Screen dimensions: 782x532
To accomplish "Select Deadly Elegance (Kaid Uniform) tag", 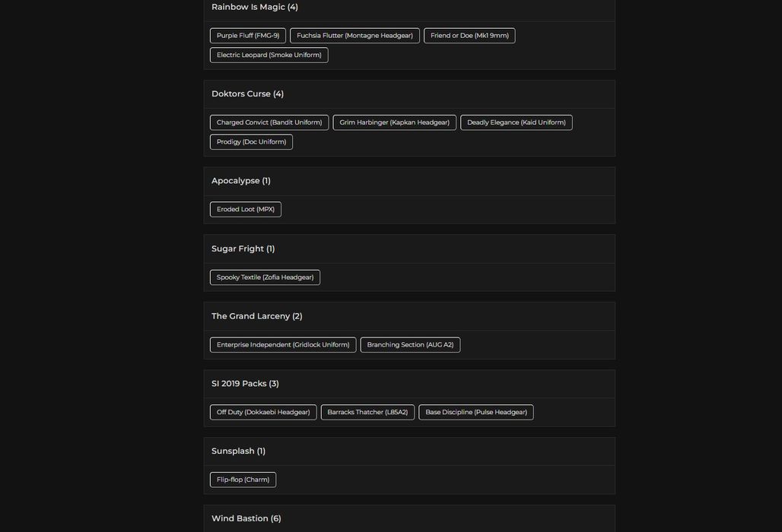I will tap(517, 122).
